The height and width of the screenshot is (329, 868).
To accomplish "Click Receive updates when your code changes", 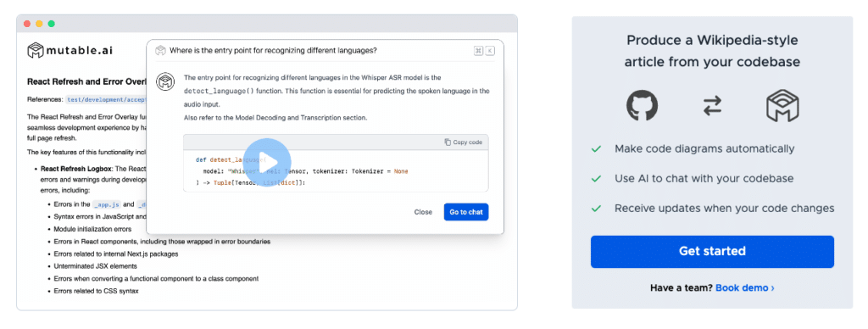I will tap(724, 209).
